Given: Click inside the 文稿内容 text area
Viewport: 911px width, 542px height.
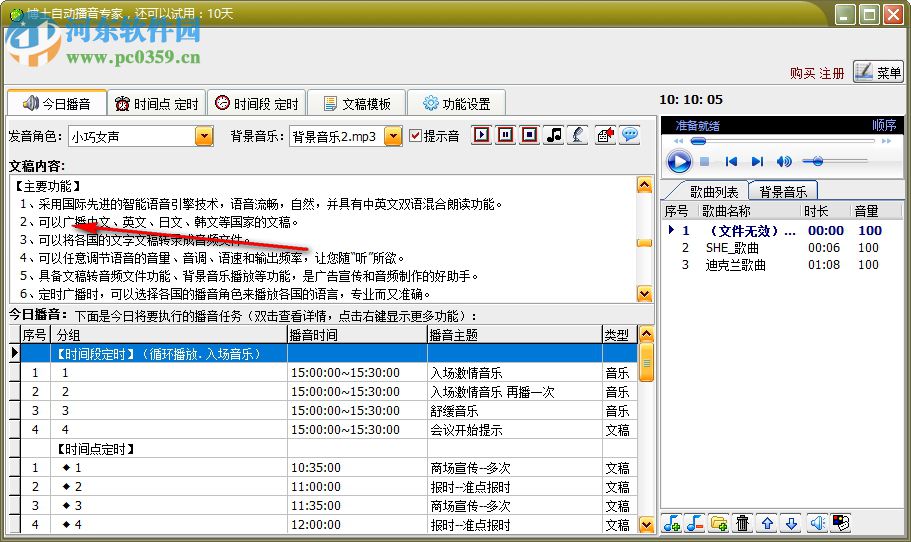Looking at the screenshot, I should click(323, 239).
